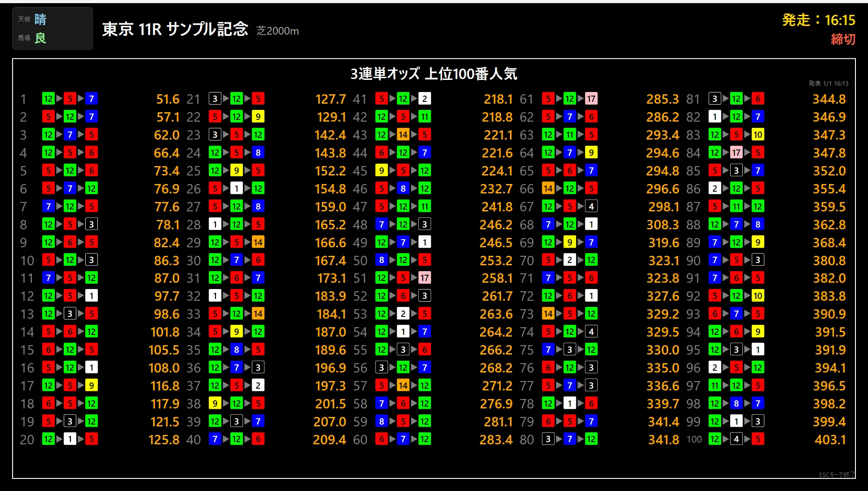Click orange horse number 14 in rank 43 row
Screen dimensions: 868x491
403,135
